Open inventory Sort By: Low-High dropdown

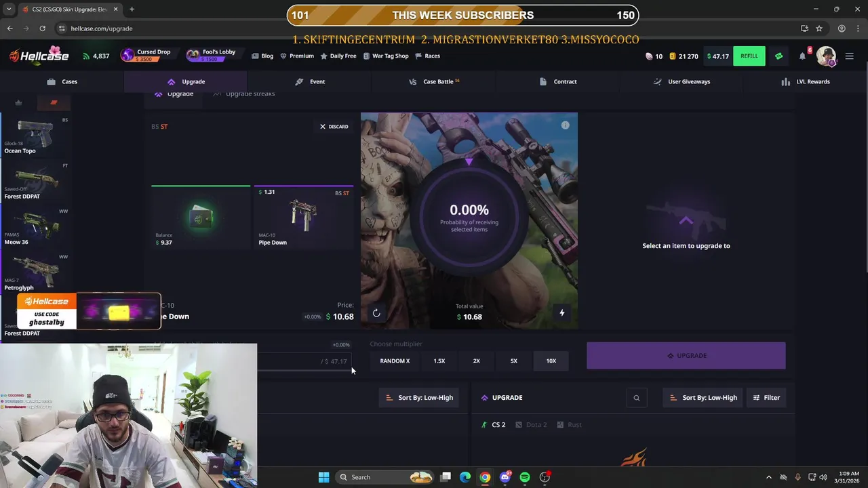point(420,398)
